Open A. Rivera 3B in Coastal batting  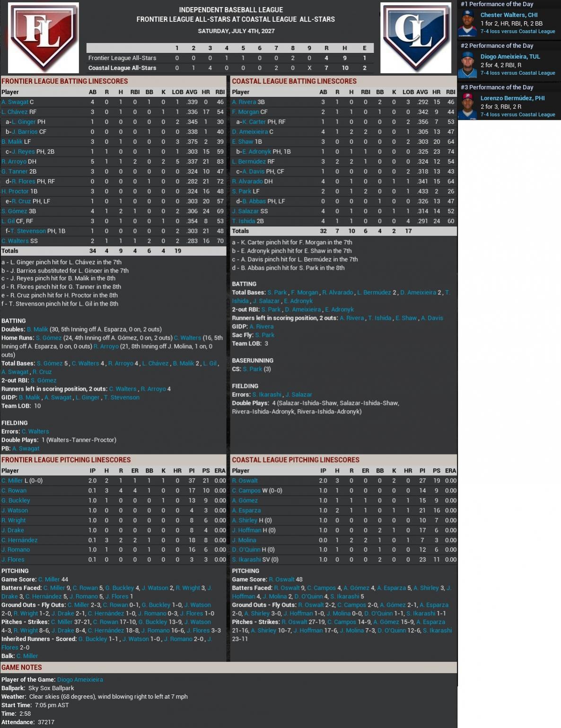(244, 102)
